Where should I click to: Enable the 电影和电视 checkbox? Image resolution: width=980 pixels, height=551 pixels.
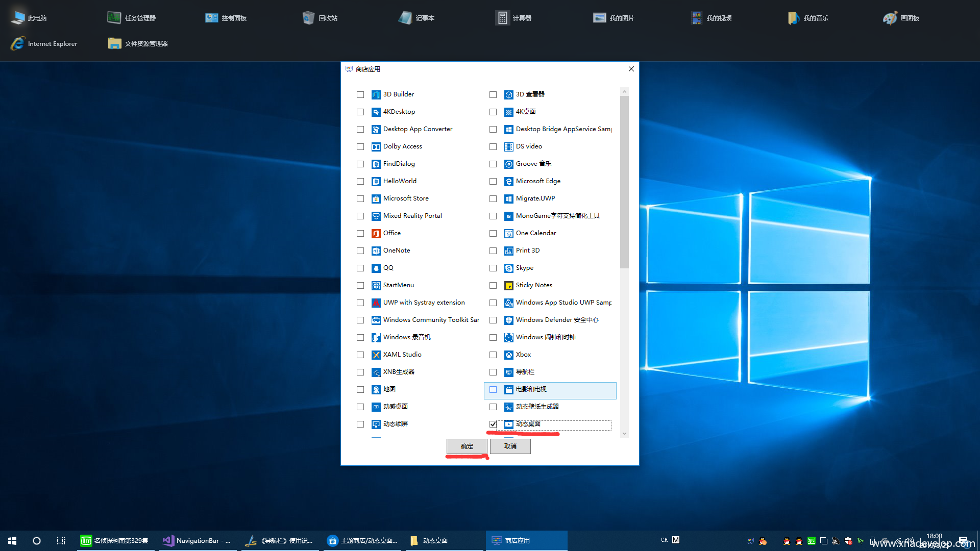493,389
